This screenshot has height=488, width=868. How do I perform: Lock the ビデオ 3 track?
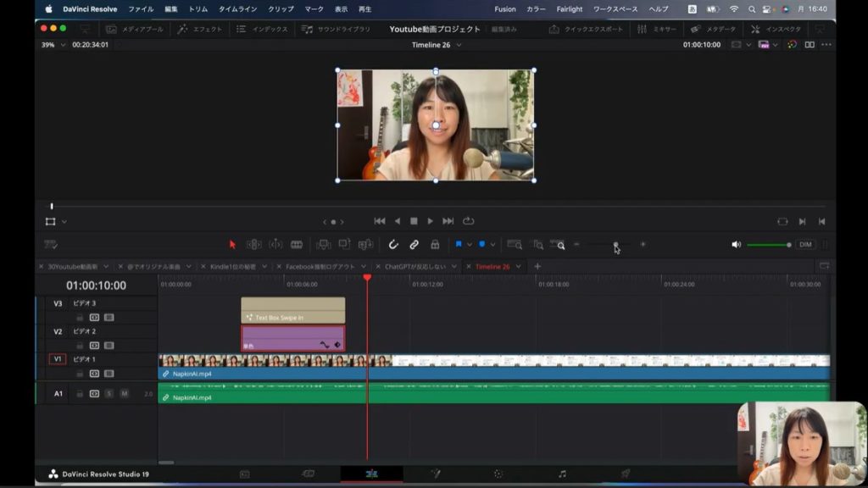pos(80,318)
